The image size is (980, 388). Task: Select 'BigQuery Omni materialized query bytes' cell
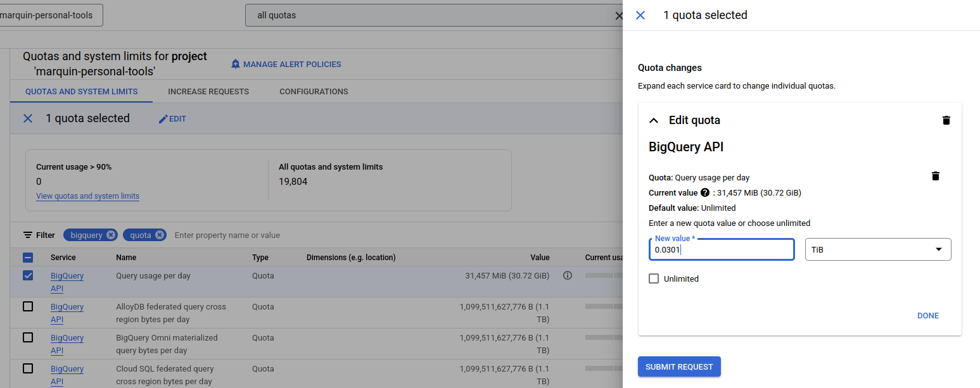click(x=167, y=344)
